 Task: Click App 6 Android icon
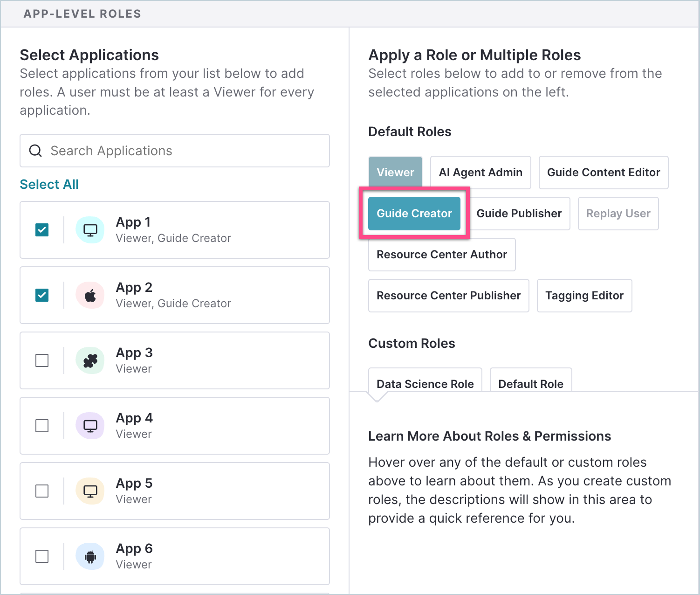(90, 556)
